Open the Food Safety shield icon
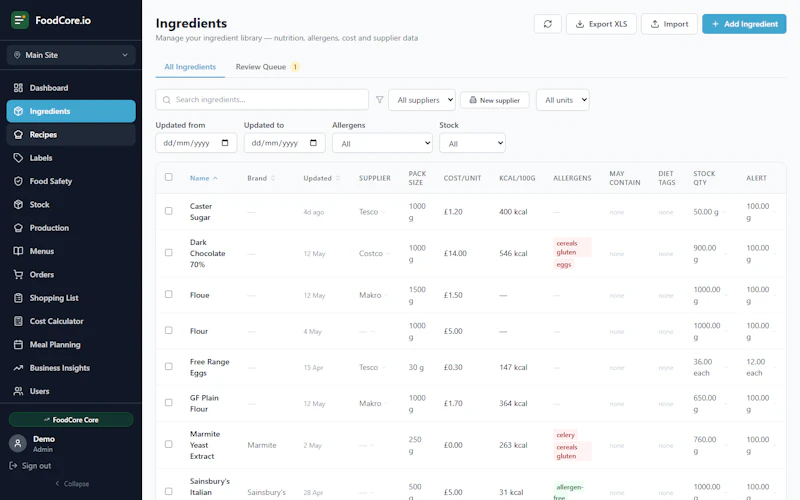This screenshot has width=800, height=500. 18,181
